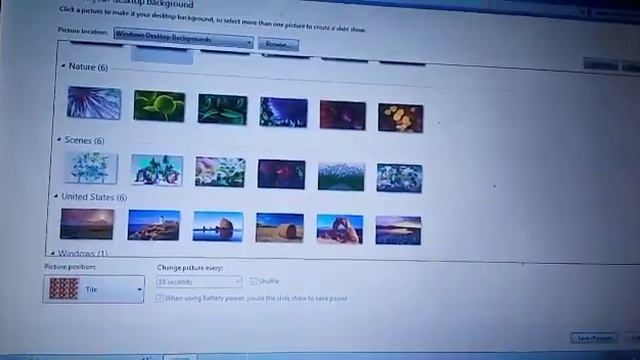Select the sunset mountain United States wallpaper
Screen dimensions: 640x360
pos(87,224)
